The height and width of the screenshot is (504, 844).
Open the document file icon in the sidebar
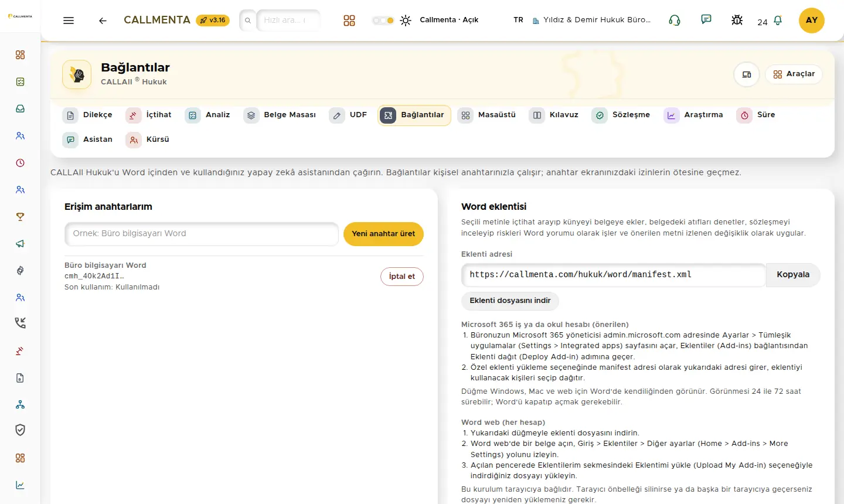pos(21,378)
